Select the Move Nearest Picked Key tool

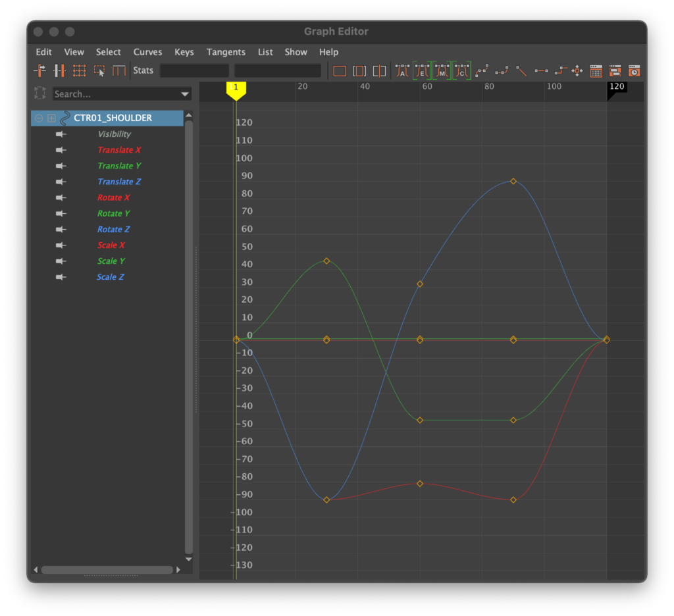tap(39, 70)
